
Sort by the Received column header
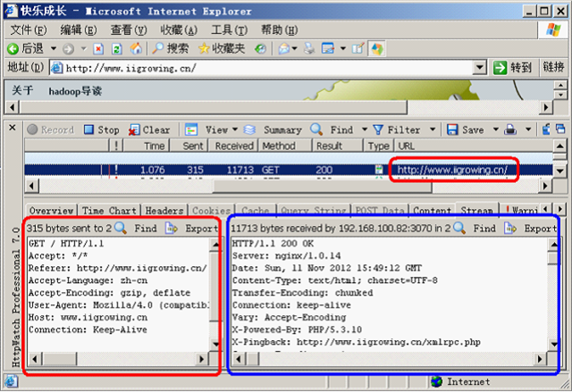coord(232,146)
